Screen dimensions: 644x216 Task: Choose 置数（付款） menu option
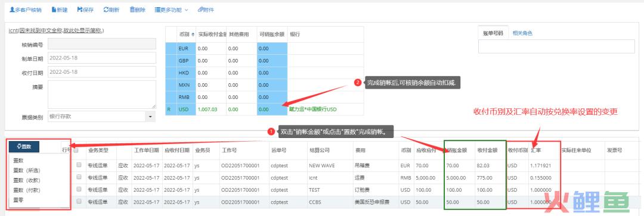pos(27,190)
